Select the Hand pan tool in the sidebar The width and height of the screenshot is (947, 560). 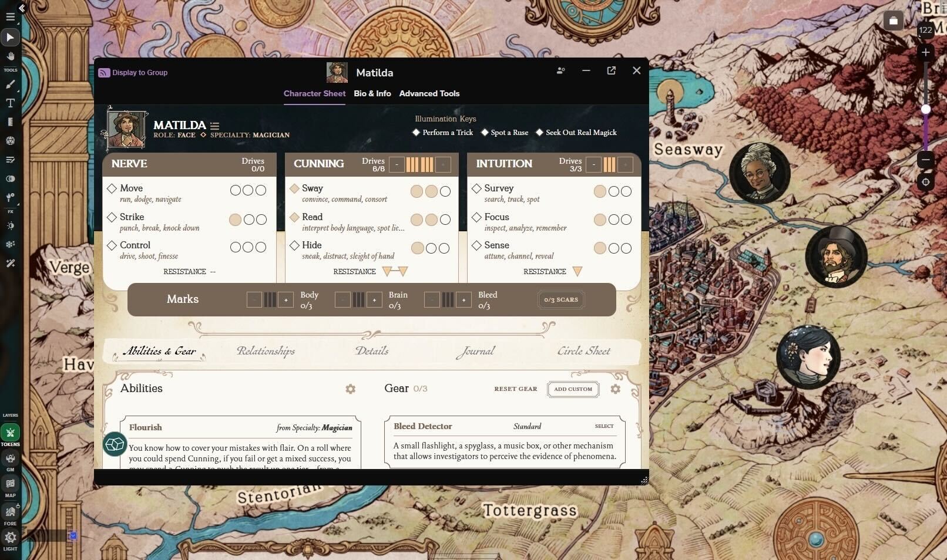10,56
